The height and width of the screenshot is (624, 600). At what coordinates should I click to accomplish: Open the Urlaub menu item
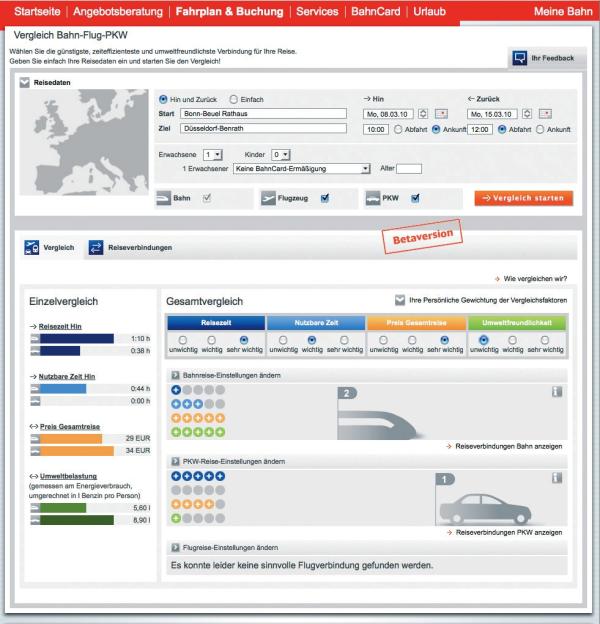(429, 12)
